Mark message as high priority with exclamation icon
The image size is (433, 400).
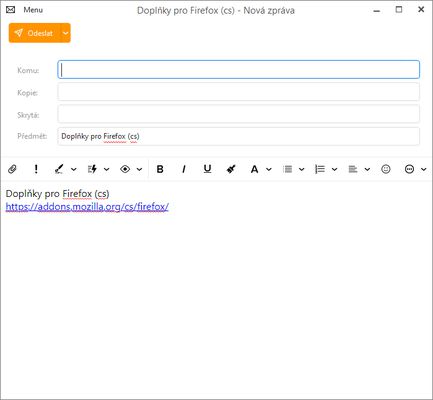(x=36, y=169)
